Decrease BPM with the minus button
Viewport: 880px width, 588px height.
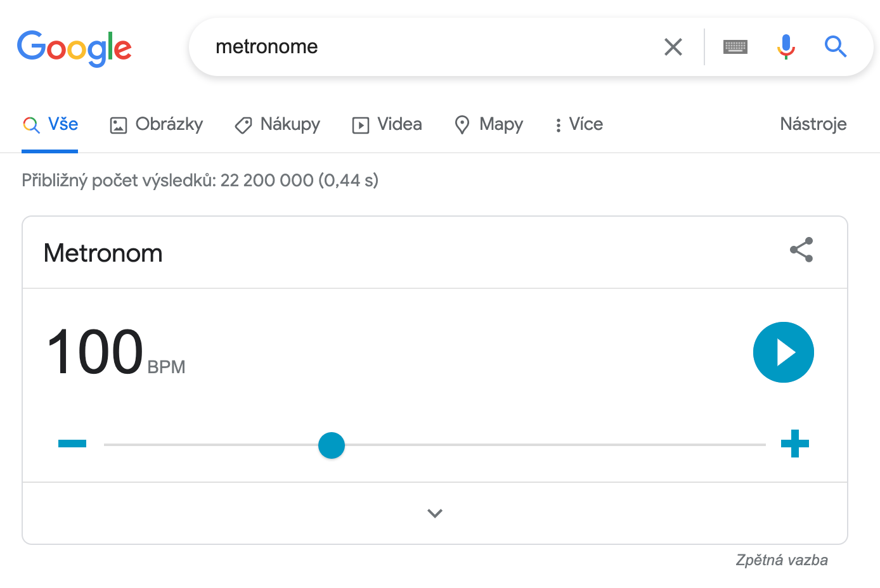point(72,444)
